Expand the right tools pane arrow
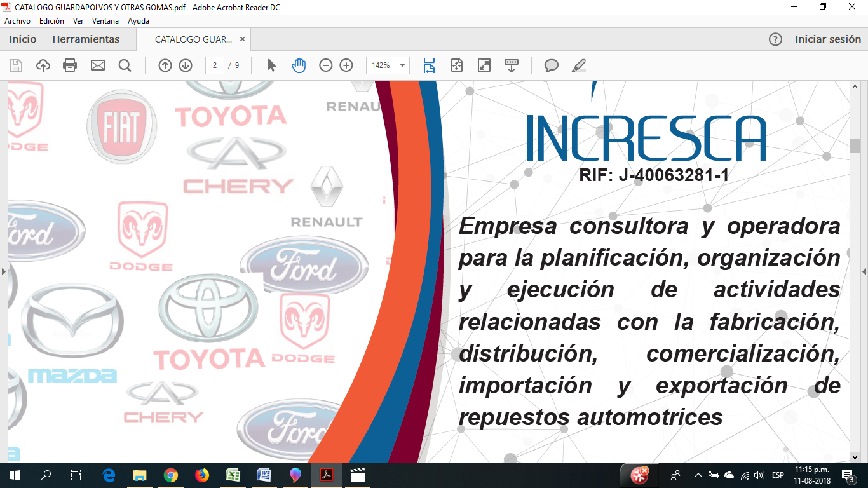 point(864,271)
